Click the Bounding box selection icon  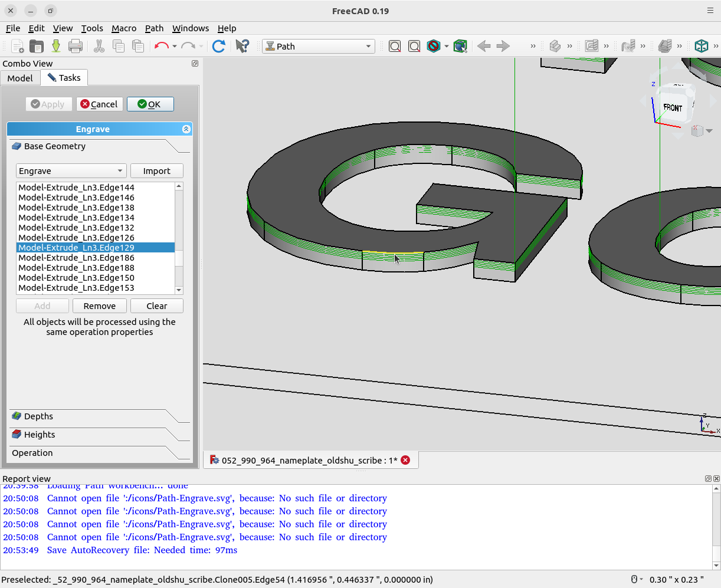(460, 46)
